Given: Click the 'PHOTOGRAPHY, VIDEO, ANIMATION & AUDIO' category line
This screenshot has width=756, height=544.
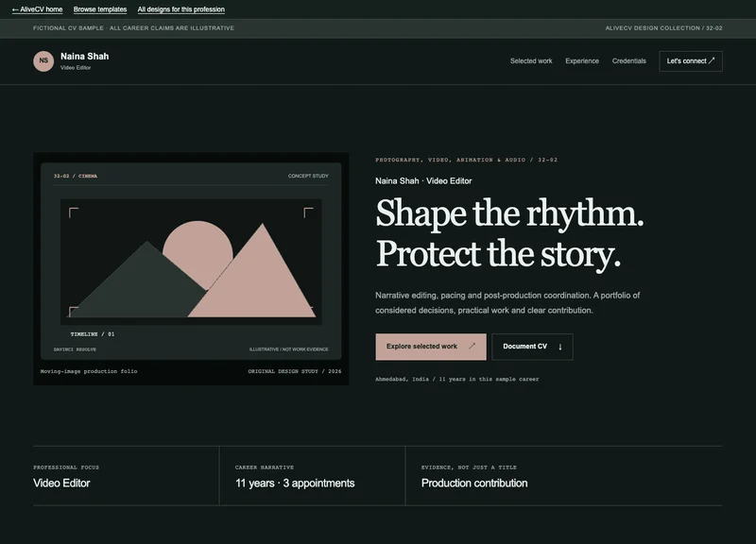Looking at the screenshot, I should tap(466, 160).
